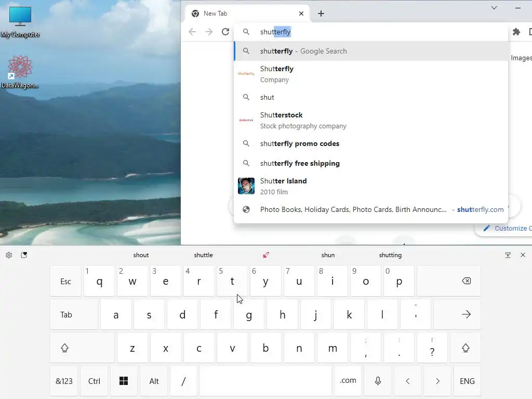Pick the 'shuttle' word suggestion
This screenshot has height=399, width=532.
[203, 255]
